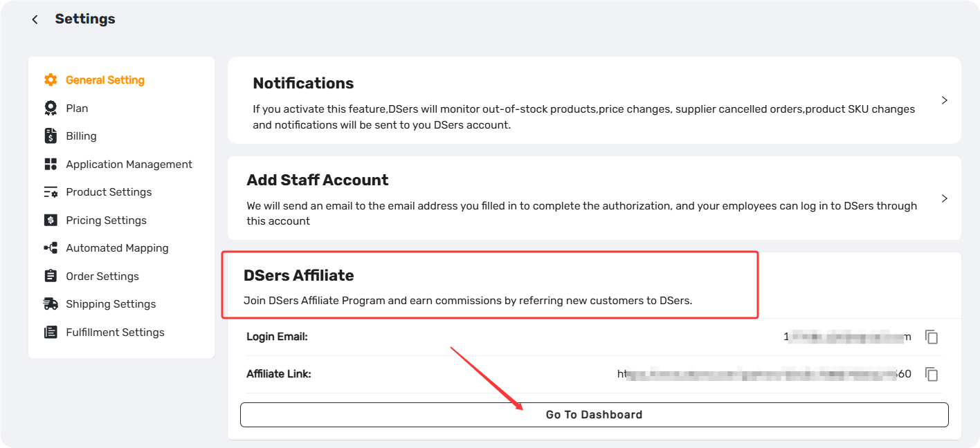Image resolution: width=980 pixels, height=448 pixels.
Task: Click the Add Staff Account heading
Action: 318,180
